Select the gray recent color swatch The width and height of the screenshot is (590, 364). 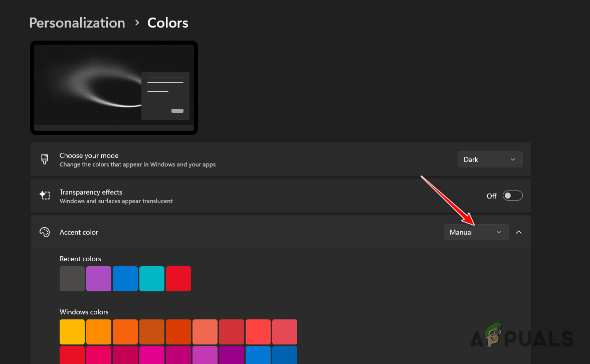click(72, 278)
